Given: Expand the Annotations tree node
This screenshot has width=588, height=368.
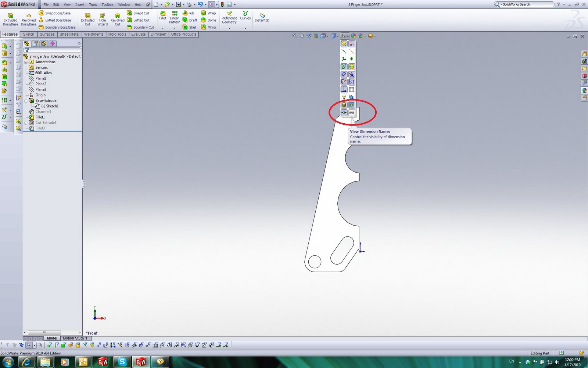Looking at the screenshot, I should [26, 62].
